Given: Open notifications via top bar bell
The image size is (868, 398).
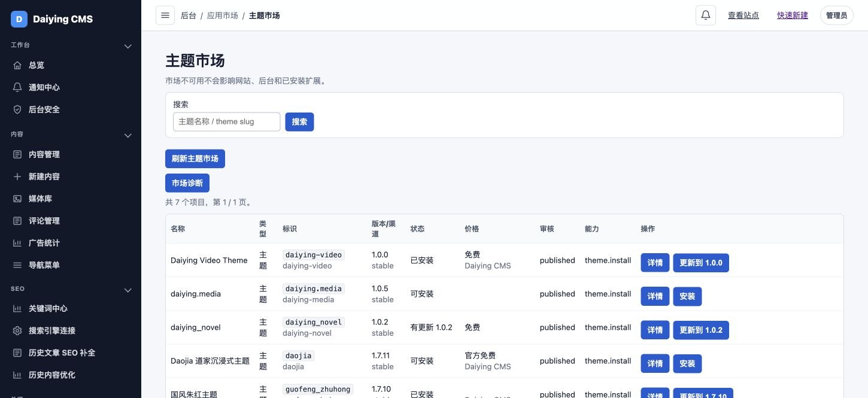Looking at the screenshot, I should (x=706, y=16).
